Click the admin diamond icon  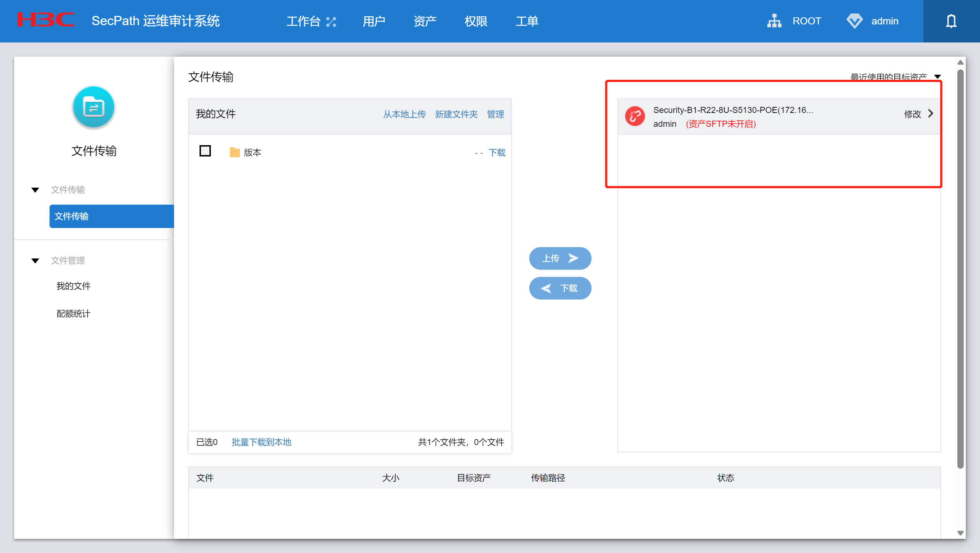pyautogui.click(x=854, y=21)
